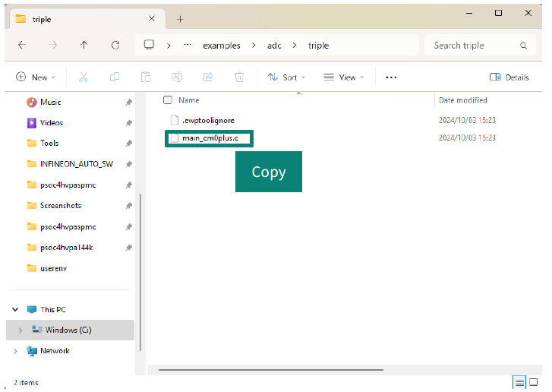The height and width of the screenshot is (392, 552).
Task: Sort by the Name column header
Action: pos(189,100)
